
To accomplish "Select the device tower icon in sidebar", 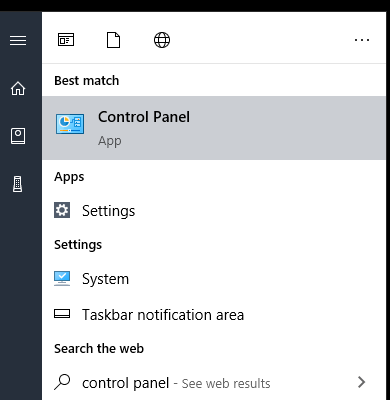I will pyautogui.click(x=18, y=184).
